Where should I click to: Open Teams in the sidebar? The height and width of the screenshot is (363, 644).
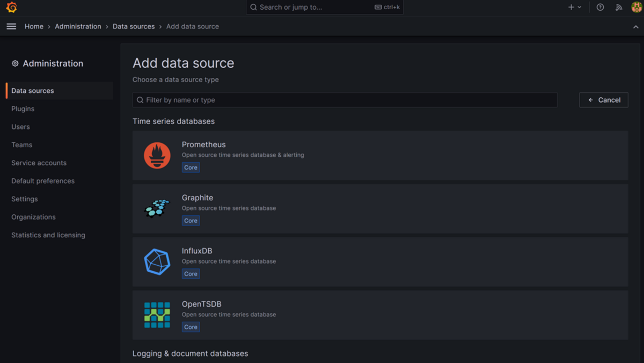22,145
